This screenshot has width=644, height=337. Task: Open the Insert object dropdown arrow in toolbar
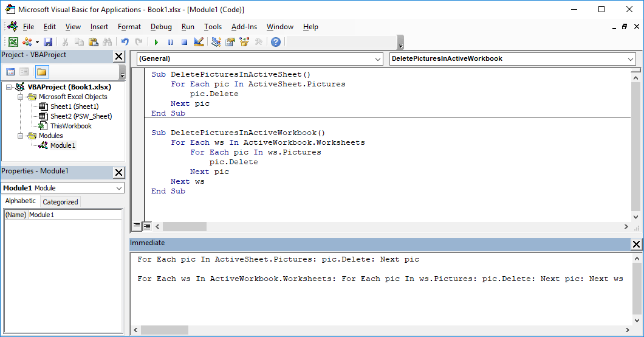point(37,42)
